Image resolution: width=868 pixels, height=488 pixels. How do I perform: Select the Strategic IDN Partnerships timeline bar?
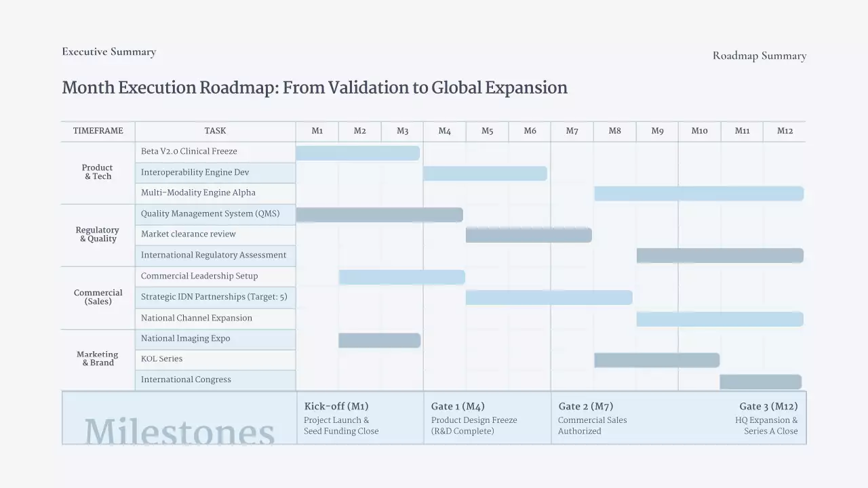[549, 298]
